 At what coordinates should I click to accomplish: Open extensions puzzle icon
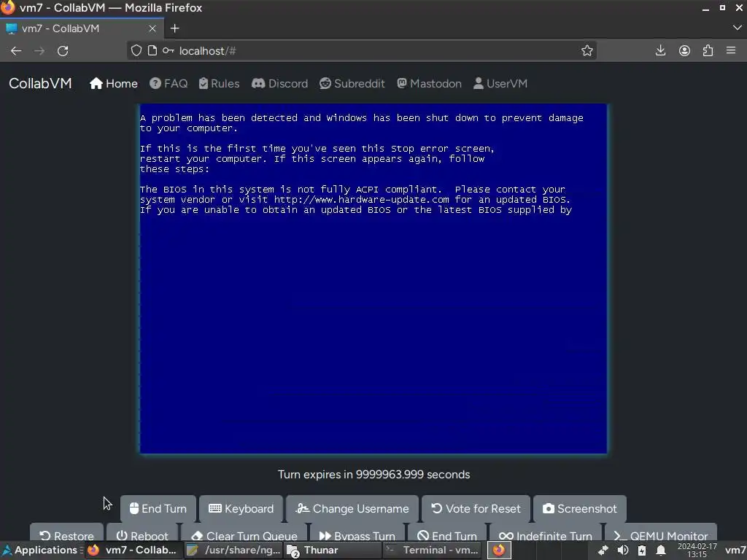point(708,50)
